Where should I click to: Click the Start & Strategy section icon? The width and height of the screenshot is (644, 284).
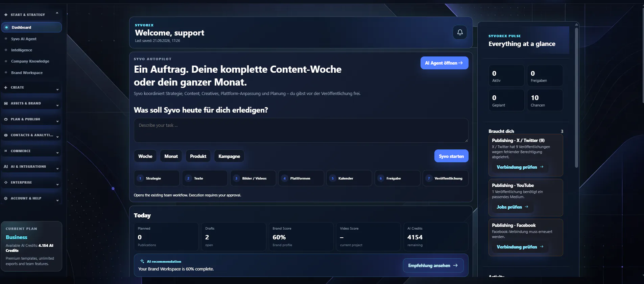point(6,15)
